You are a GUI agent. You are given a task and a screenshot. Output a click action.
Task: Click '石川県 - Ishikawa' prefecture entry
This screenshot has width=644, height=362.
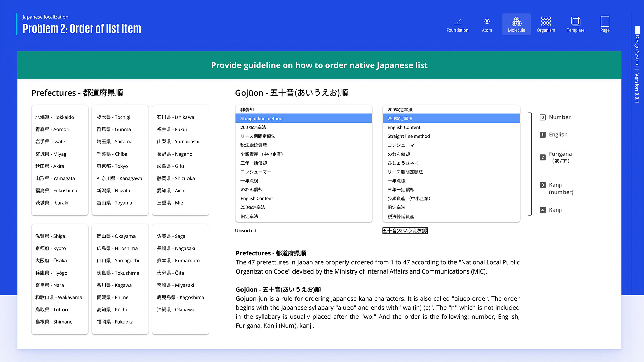(175, 117)
